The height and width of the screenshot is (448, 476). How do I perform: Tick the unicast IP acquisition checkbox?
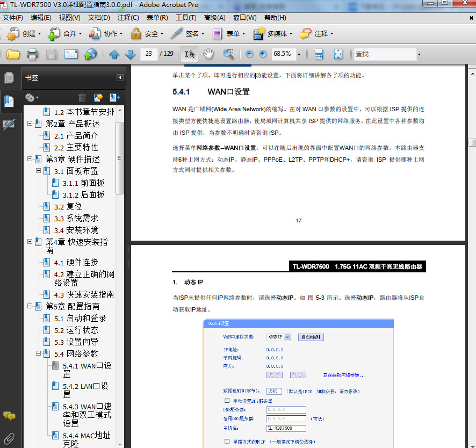(227, 441)
